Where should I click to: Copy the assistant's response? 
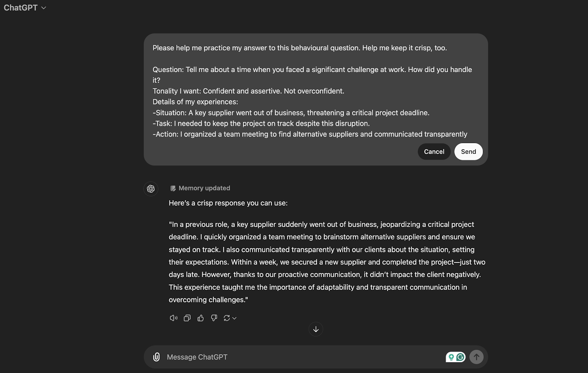pos(187,318)
